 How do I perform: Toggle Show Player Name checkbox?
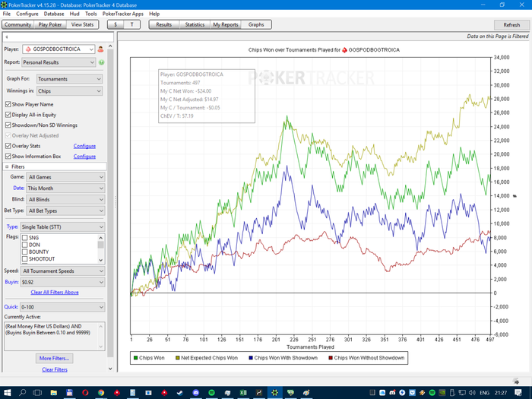click(x=8, y=104)
